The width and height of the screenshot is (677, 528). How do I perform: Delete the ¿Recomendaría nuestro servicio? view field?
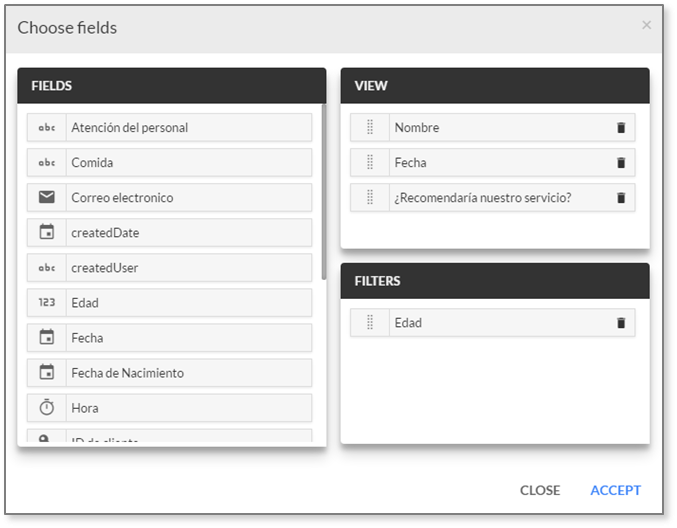tap(621, 198)
